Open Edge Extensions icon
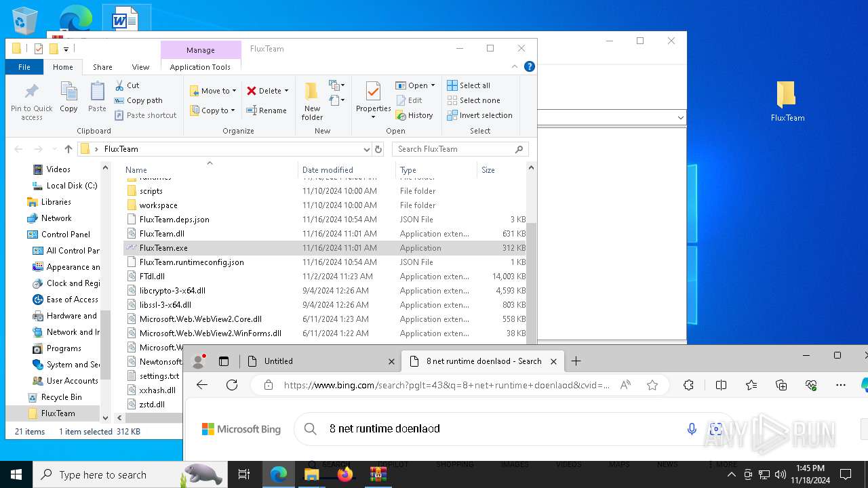The width and height of the screenshot is (868, 488). coord(688,385)
